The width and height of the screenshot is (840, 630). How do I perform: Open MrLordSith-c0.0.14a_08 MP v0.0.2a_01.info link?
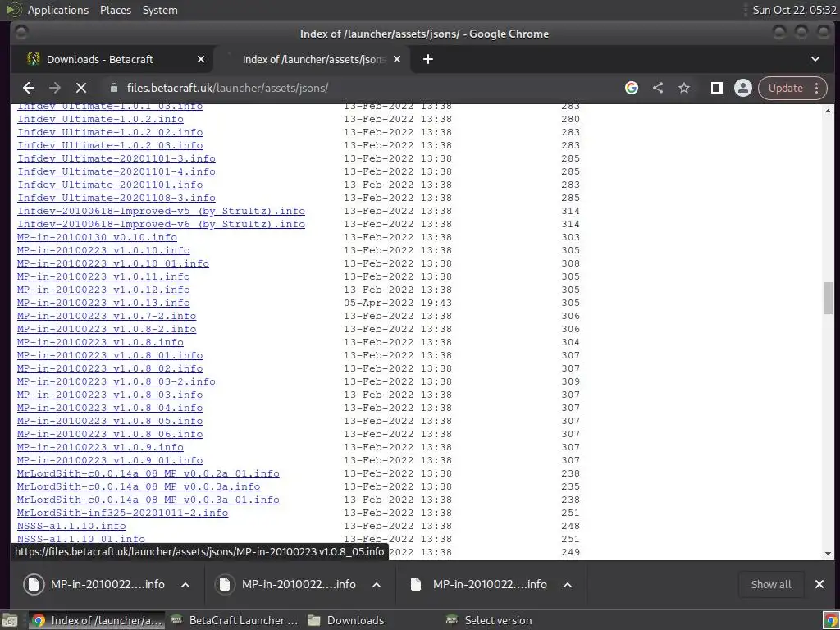click(148, 473)
